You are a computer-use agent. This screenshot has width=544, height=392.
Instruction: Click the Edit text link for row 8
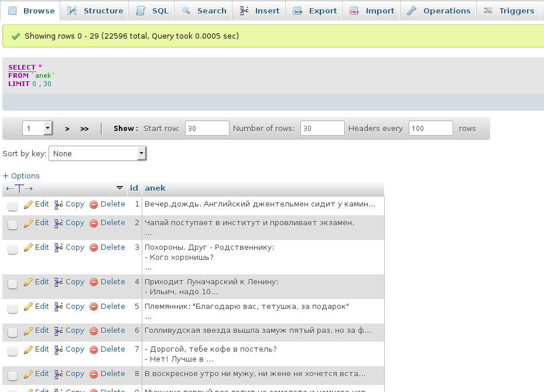[42, 374]
